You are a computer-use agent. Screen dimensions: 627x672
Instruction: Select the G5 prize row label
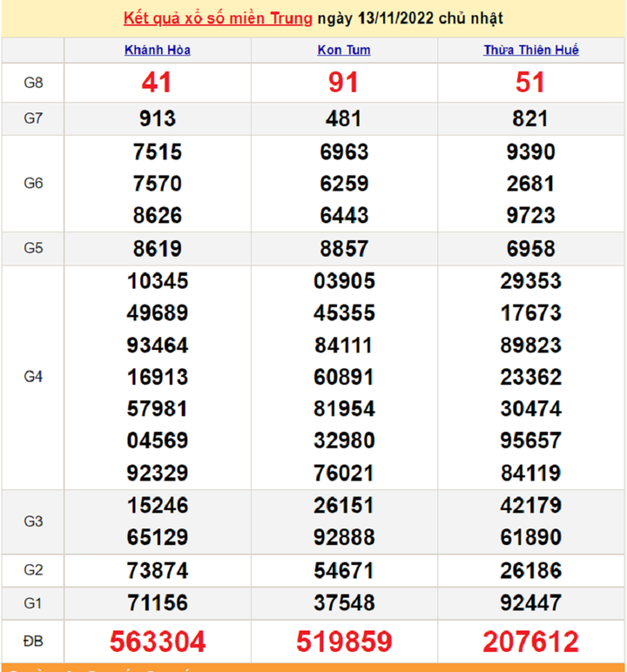click(x=33, y=249)
